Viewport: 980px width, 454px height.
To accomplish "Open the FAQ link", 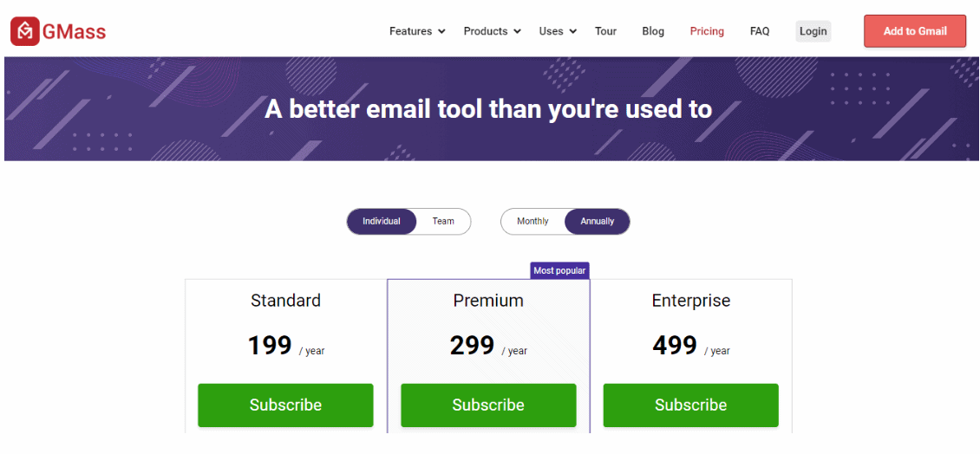I will point(760,31).
